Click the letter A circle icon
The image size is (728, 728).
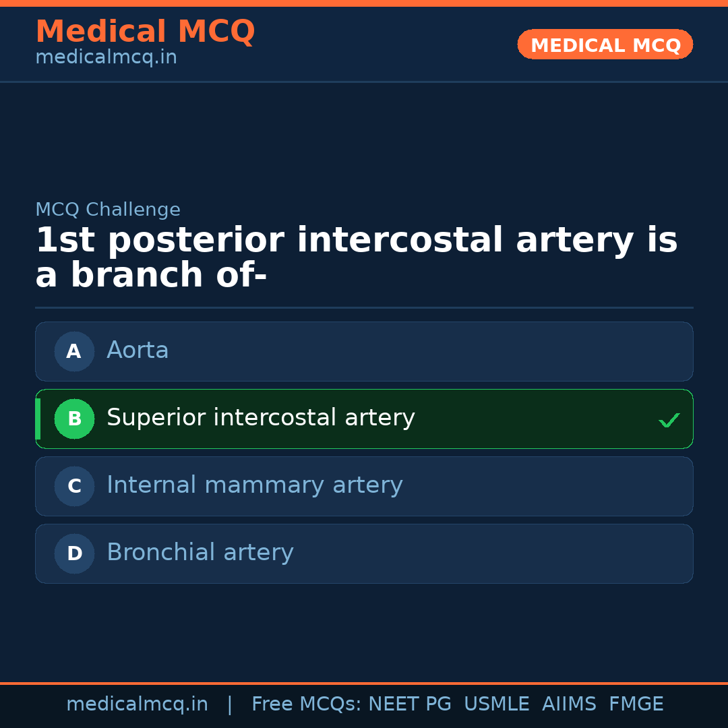(74, 351)
